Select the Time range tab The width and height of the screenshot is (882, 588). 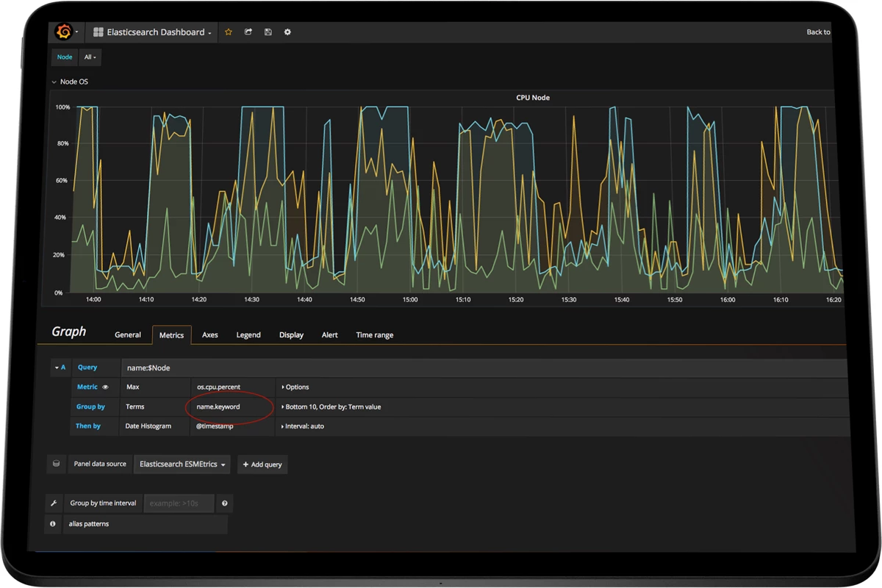coord(375,335)
